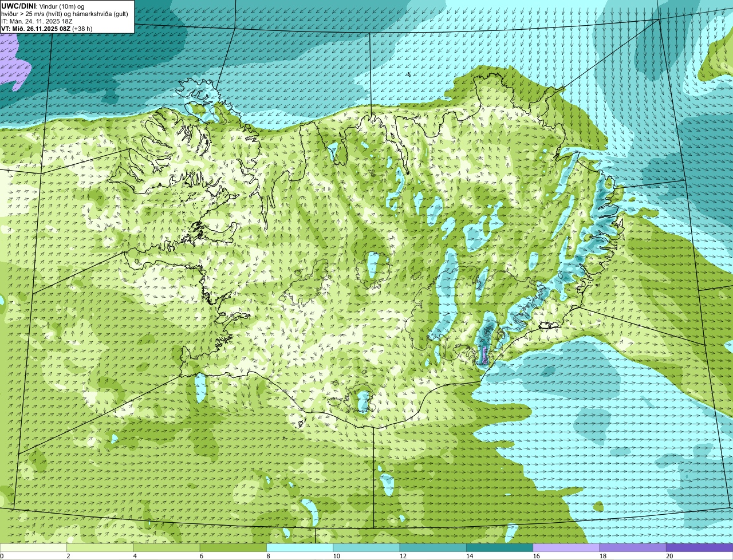Click the '0' label under the color scale
The width and height of the screenshot is (733, 560).
click(2, 556)
